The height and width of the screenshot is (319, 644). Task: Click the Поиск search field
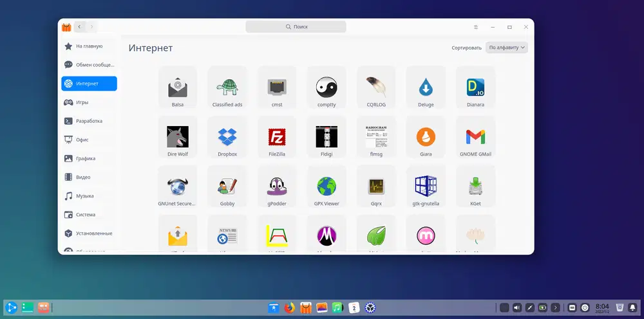coord(296,26)
